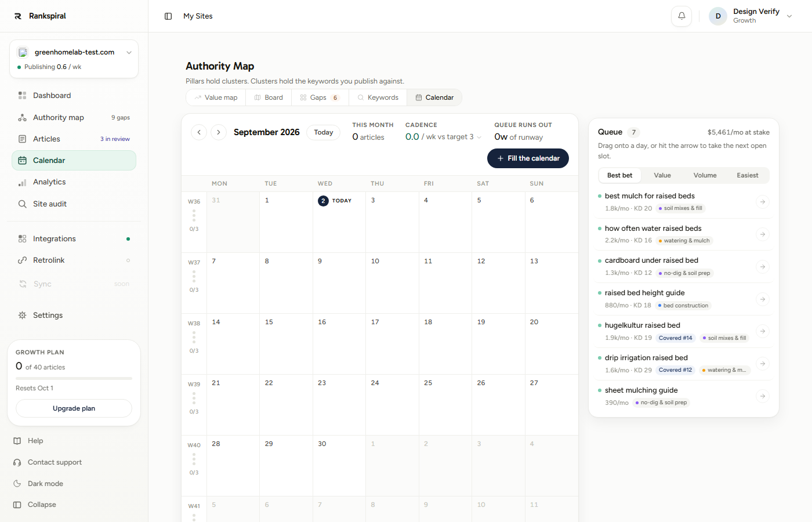Screen dimensions: 812x522
Task: Switch to the Value map tab
Action: 216,97
